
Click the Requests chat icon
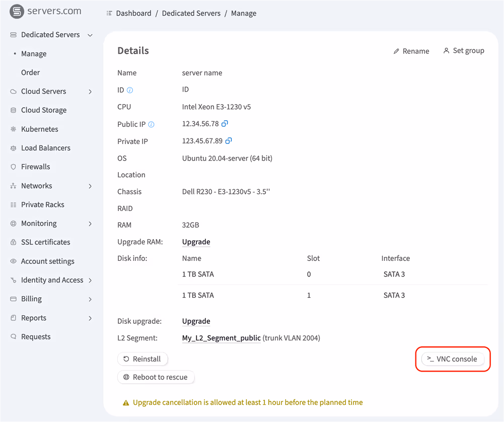coord(13,336)
